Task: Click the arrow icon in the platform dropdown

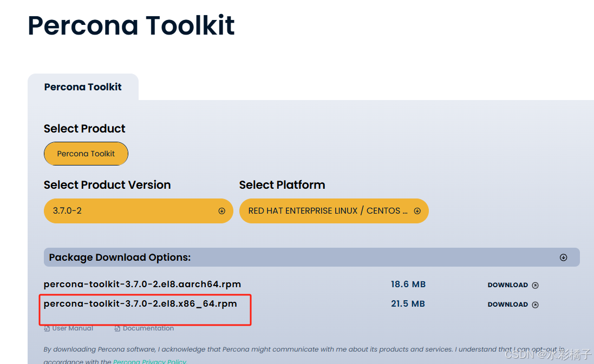Action: (417, 211)
